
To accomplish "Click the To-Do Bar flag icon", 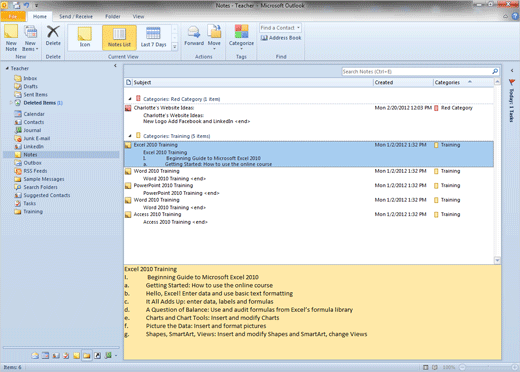I will (x=511, y=82).
